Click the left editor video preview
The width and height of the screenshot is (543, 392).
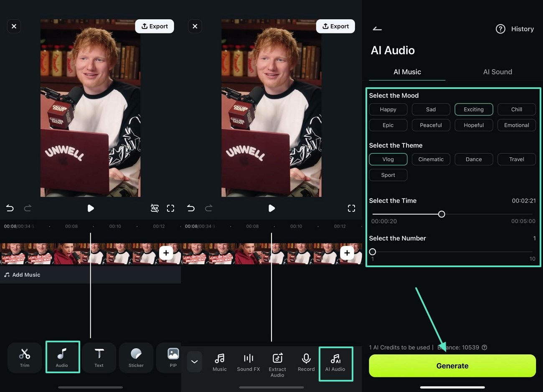(x=90, y=108)
